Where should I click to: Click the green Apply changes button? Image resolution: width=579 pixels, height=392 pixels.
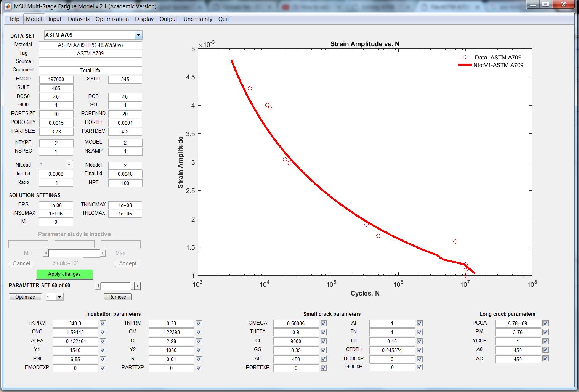coord(64,274)
